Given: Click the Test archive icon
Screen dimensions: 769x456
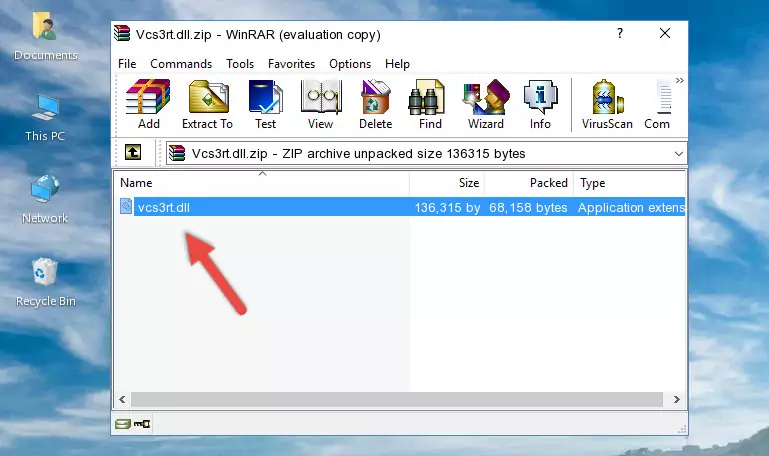Looking at the screenshot, I should tap(265, 104).
